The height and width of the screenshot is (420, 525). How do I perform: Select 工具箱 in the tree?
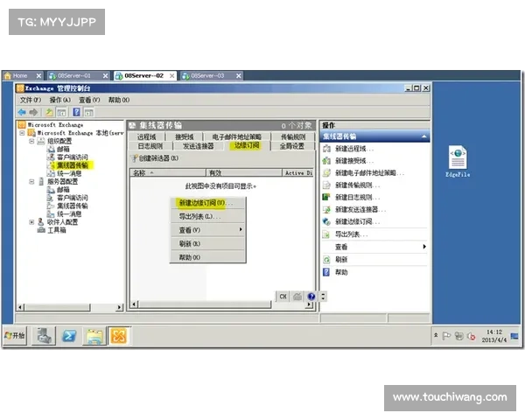pyautogui.click(x=57, y=230)
